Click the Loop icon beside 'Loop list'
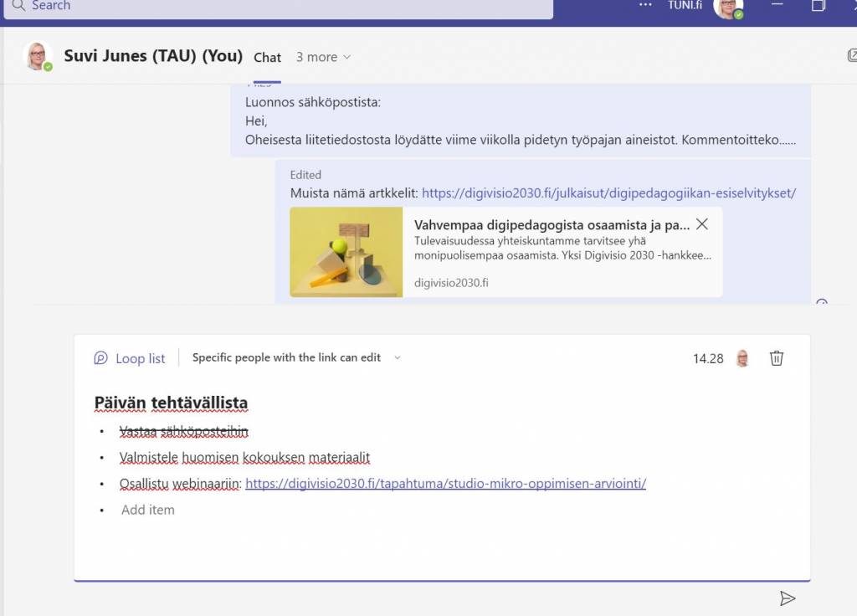 100,358
